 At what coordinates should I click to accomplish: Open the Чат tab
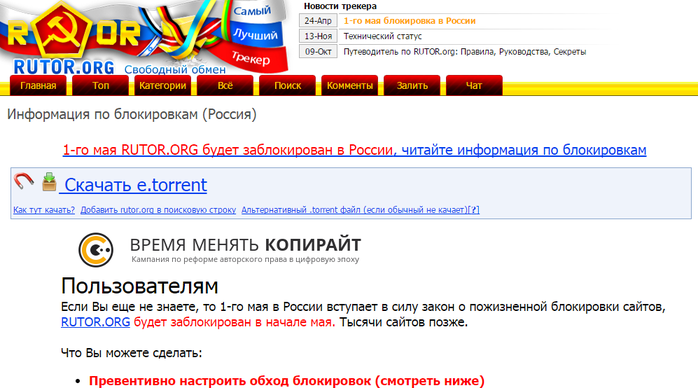pyautogui.click(x=474, y=85)
